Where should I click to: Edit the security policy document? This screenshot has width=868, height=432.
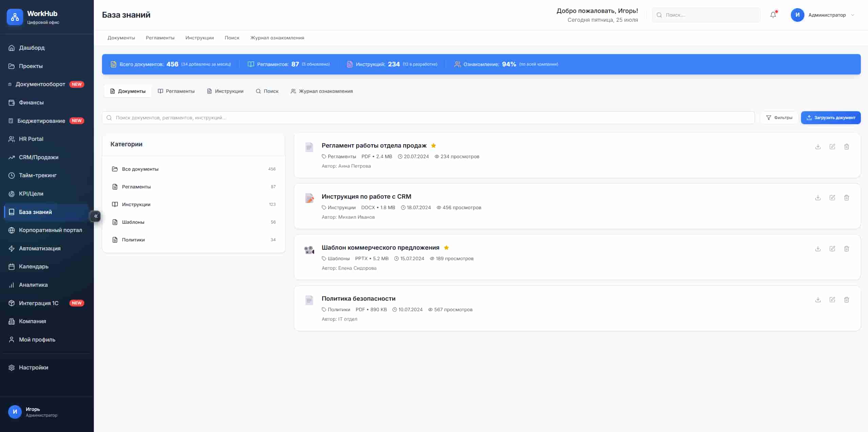pyautogui.click(x=832, y=300)
